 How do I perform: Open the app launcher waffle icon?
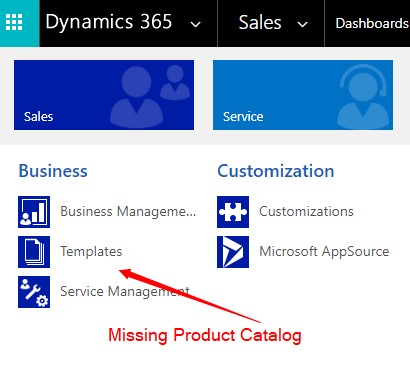(14, 22)
